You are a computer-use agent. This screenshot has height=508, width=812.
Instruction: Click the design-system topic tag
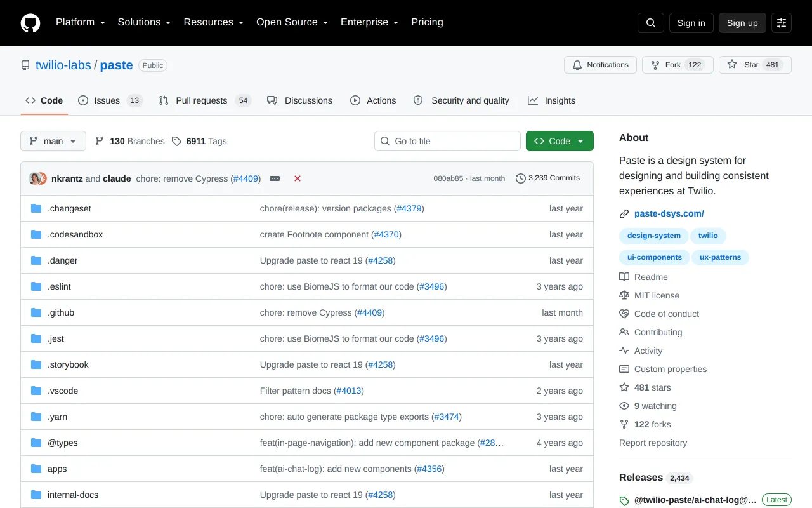[x=653, y=236]
